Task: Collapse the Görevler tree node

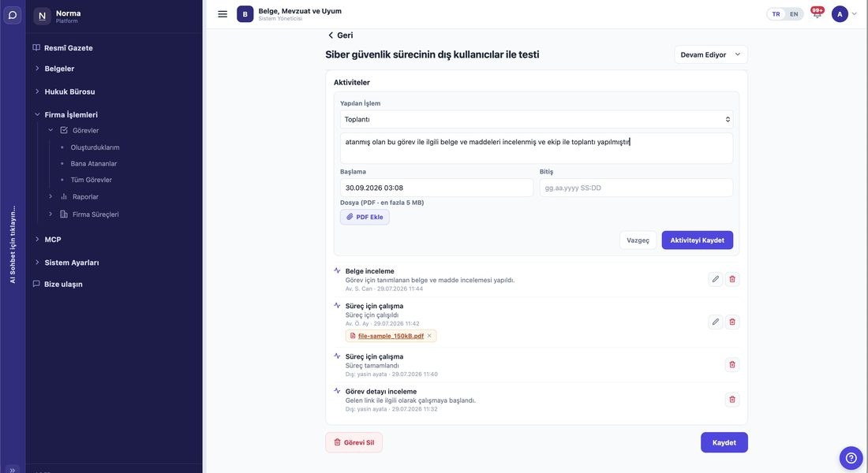Action: tap(51, 131)
